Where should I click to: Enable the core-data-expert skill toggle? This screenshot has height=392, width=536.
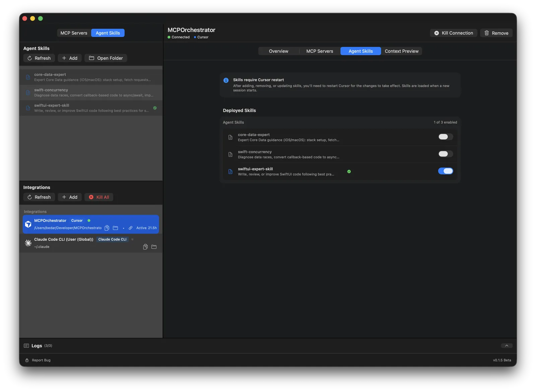tap(446, 137)
